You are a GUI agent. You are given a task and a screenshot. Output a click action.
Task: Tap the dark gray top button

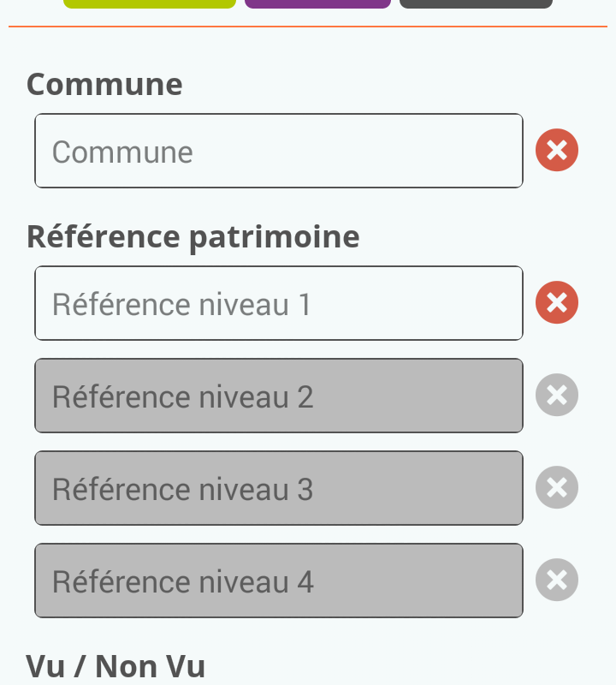[477, 3]
